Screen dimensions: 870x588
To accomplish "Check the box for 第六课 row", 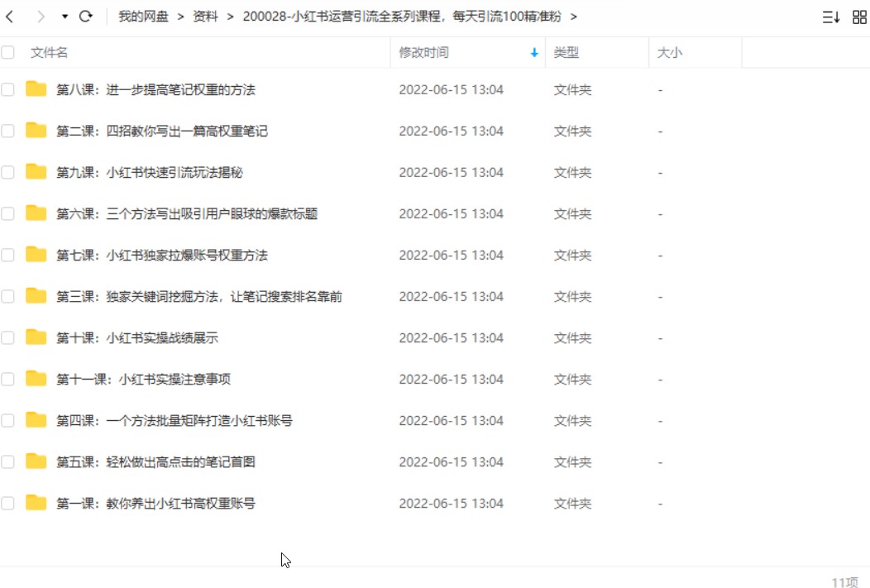I will click(7, 213).
